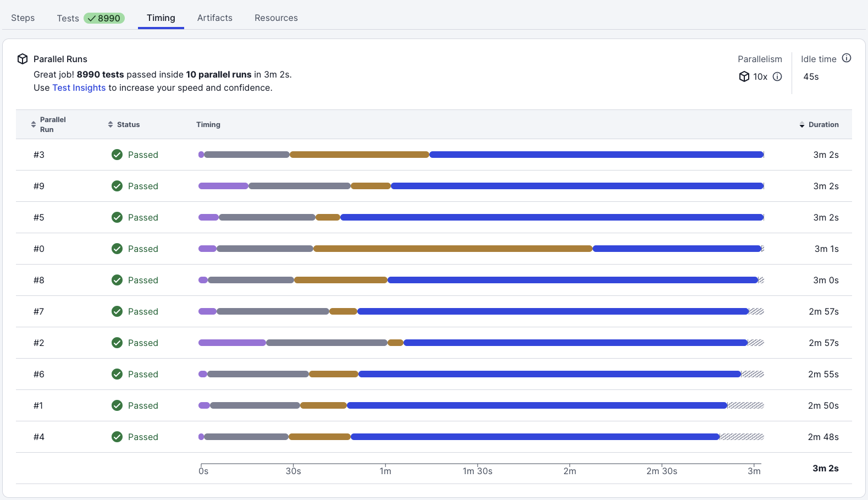
Task: Click the 2m 50s duration of run #1
Action: coord(823,405)
